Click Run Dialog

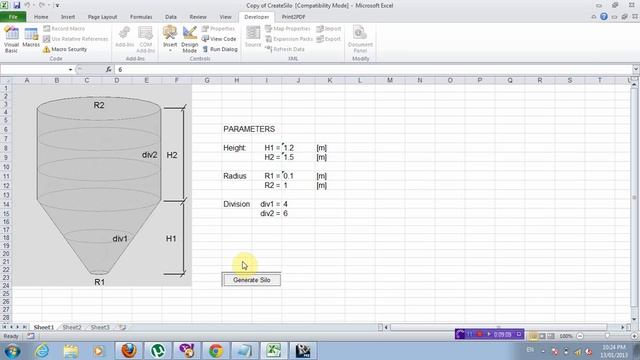pos(220,49)
